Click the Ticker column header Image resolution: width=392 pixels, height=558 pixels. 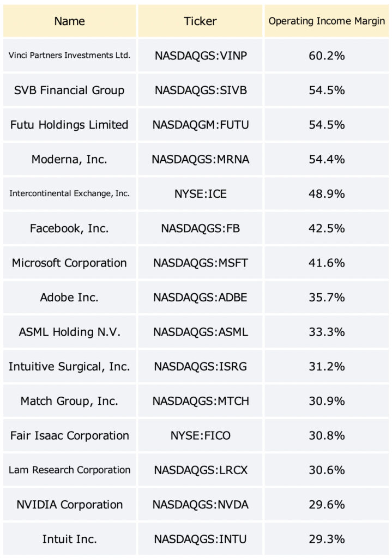tap(200, 21)
